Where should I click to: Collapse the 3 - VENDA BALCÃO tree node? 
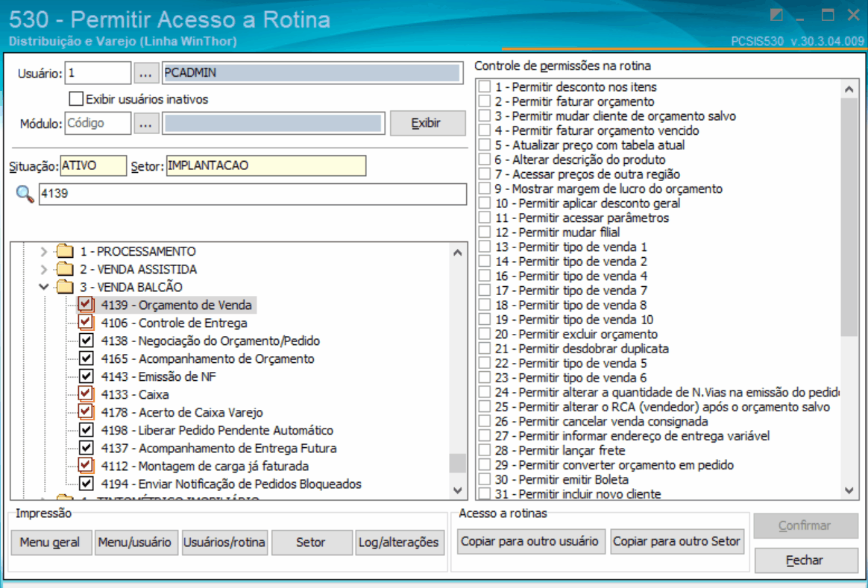[x=44, y=287]
